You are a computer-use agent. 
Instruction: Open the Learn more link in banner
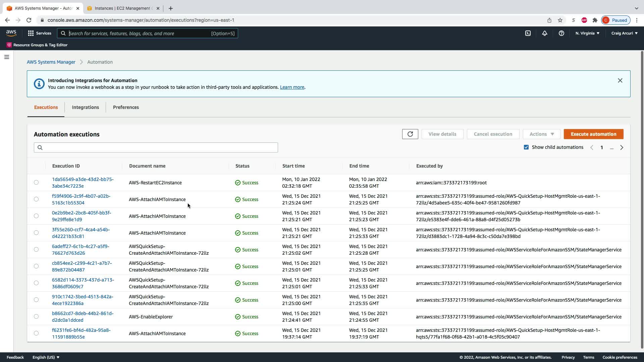(292, 87)
